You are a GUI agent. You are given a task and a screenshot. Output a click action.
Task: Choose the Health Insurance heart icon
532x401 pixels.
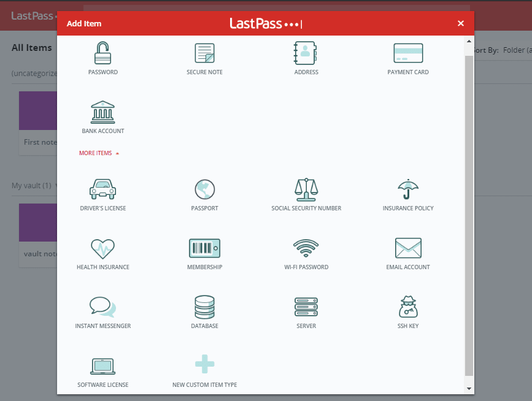[103, 248]
